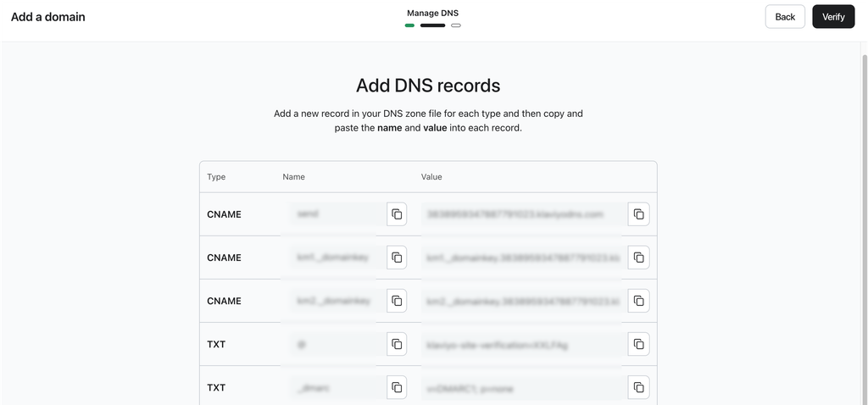Copy the klaviyo-site-verification TXT value
Image resolution: width=868 pixels, height=405 pixels.
coord(638,344)
